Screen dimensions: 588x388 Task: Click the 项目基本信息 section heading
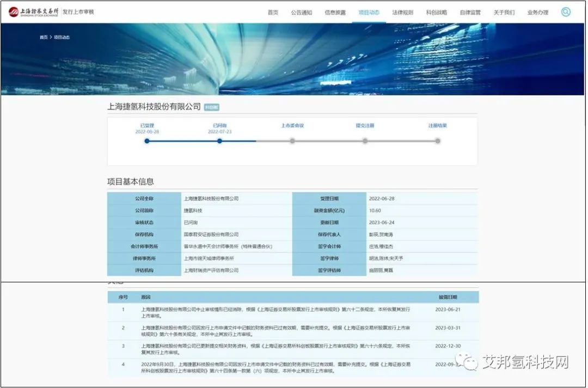[x=131, y=181]
